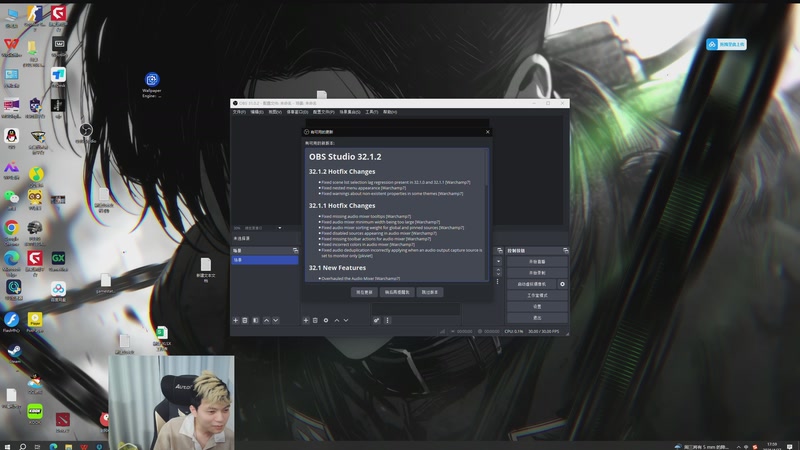
Task: Click Exit button in Controls dock
Action: pos(537,318)
